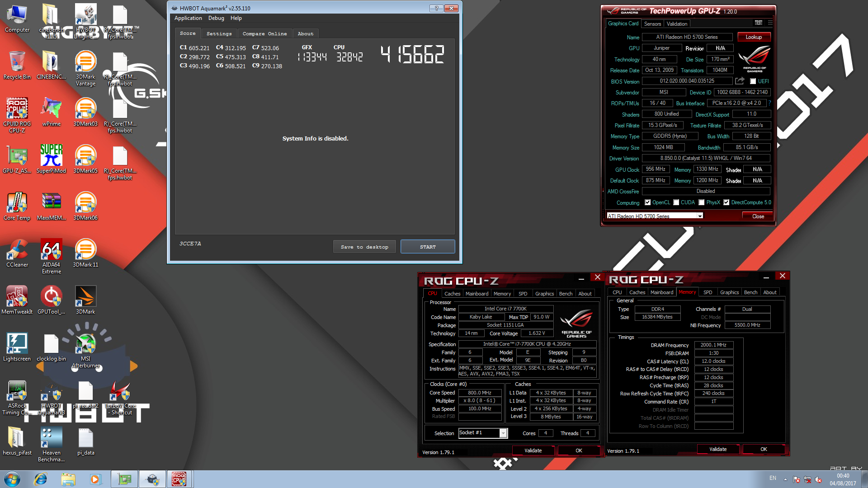Screen dimensions: 868x488
Task: Open the About tab in HWBOT Aquamark
Action: 306,34
